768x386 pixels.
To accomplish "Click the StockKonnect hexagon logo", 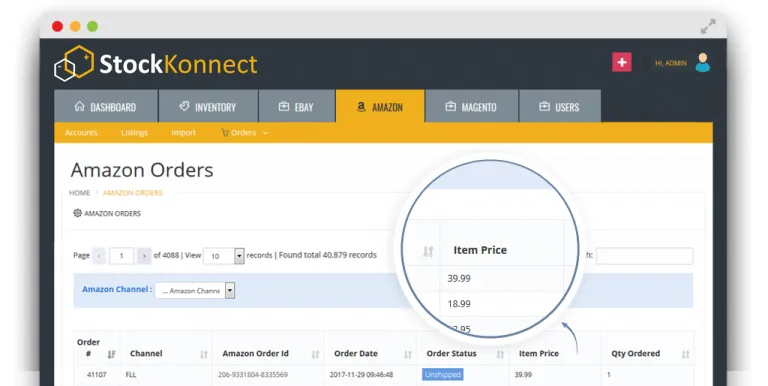I will 73,63.
